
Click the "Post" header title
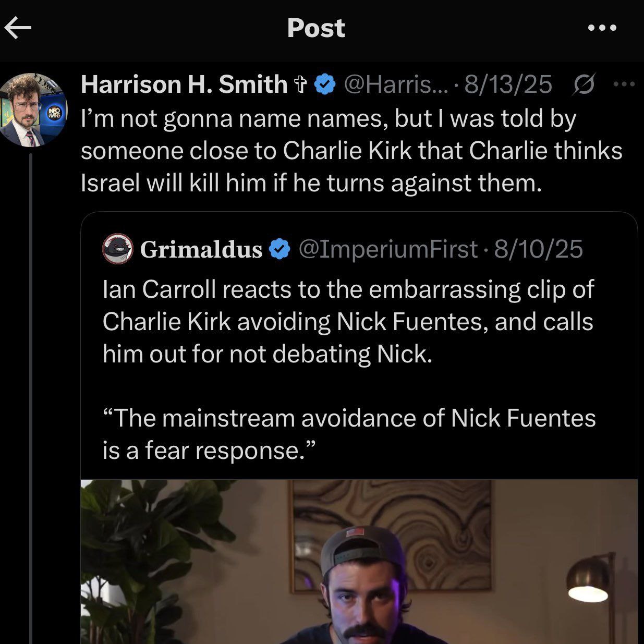click(316, 28)
